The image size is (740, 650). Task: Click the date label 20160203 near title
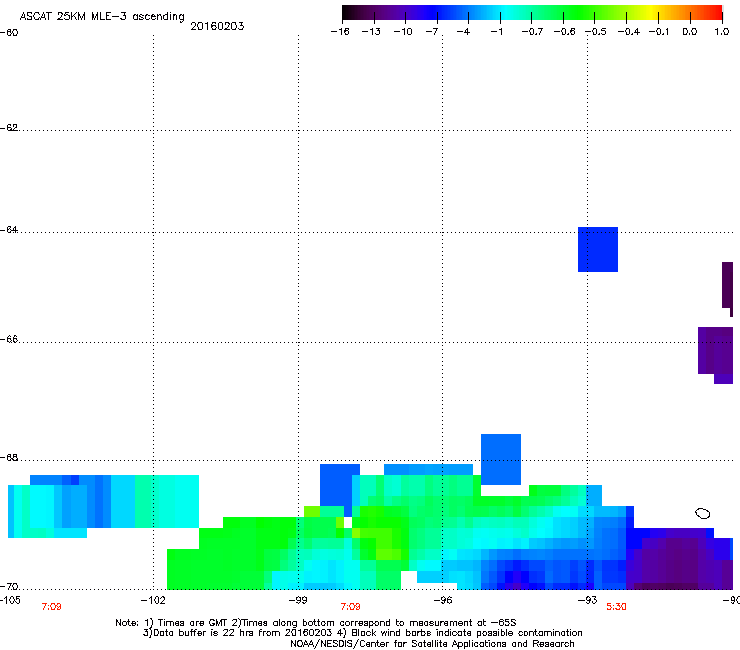[217, 26]
